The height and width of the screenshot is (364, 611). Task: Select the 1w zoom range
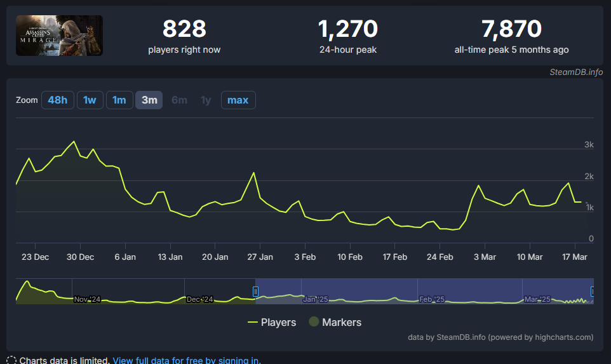coord(90,100)
